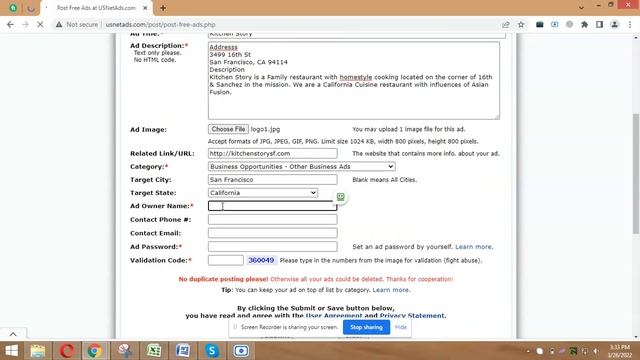Screen dimensions: 640x360
Task: Open the Windows Start menu
Action: (x=11, y=351)
